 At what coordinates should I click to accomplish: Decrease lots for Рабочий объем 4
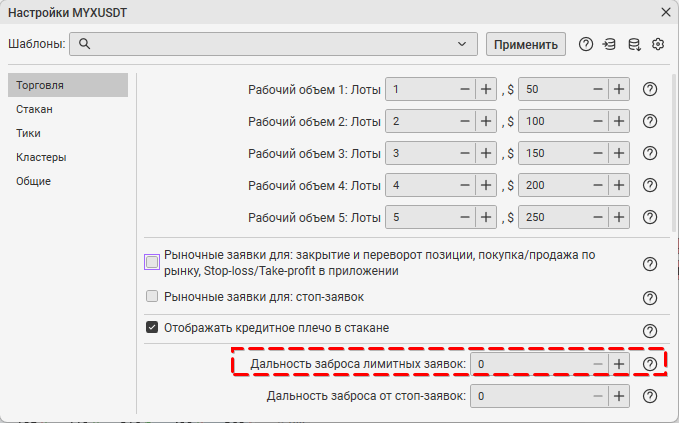[x=465, y=185]
